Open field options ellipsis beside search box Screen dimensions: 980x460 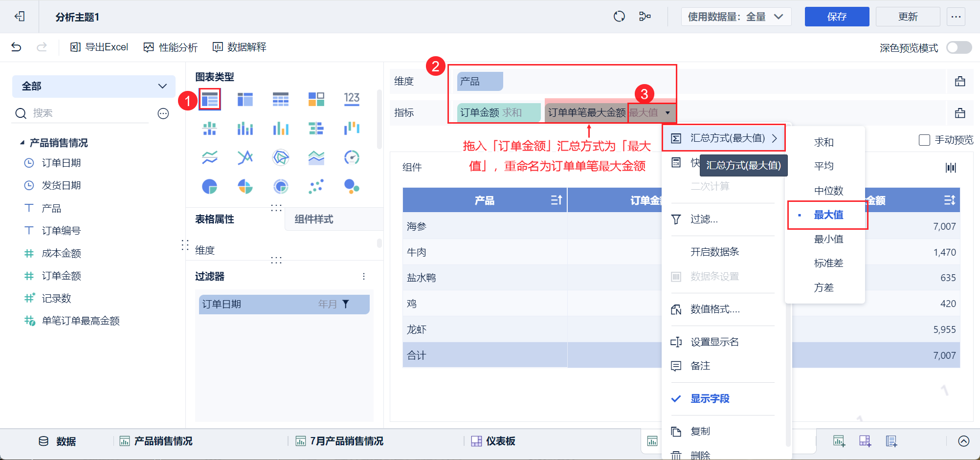(x=163, y=113)
